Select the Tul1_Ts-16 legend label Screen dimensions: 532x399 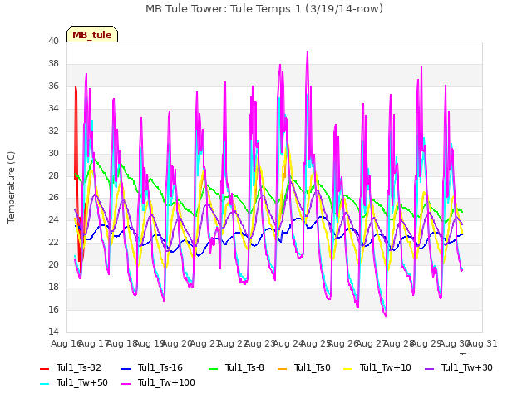(x=160, y=367)
